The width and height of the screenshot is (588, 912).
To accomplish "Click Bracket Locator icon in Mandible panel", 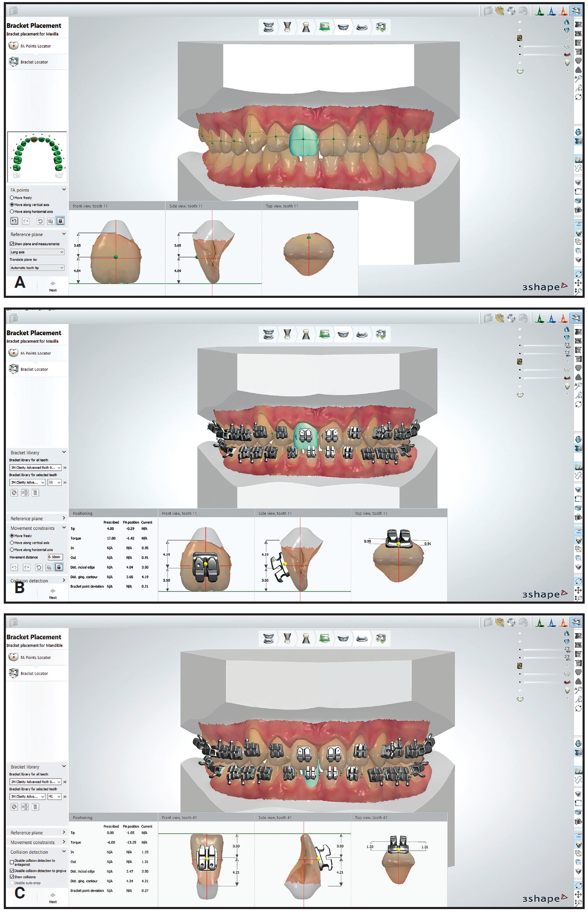I will click(x=14, y=673).
